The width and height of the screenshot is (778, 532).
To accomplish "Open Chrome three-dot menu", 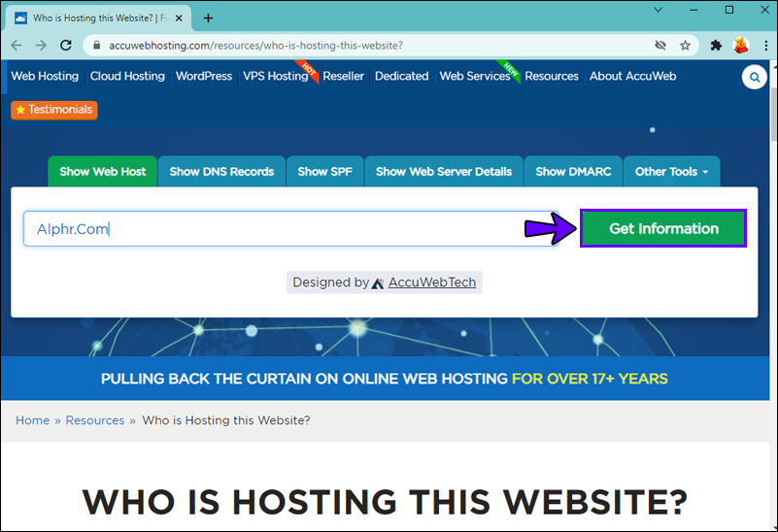I will coord(766,46).
